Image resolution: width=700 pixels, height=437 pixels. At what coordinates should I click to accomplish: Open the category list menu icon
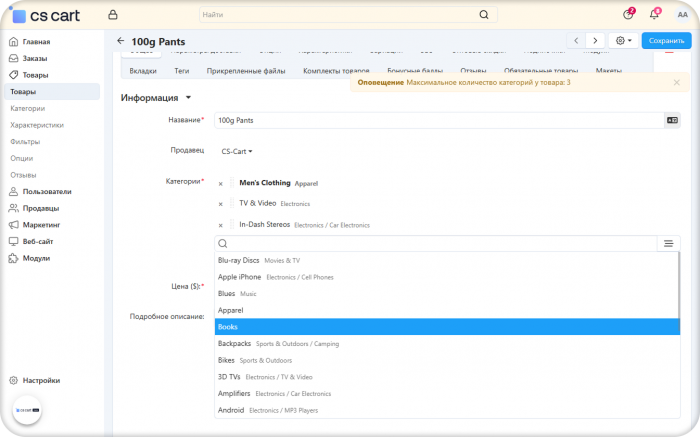[x=668, y=243]
